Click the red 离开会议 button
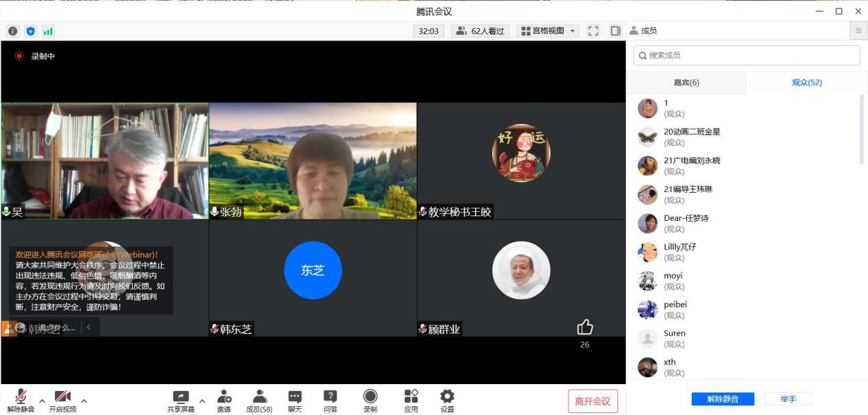Screen dimensions: 868x415 pyautogui.click(x=592, y=401)
